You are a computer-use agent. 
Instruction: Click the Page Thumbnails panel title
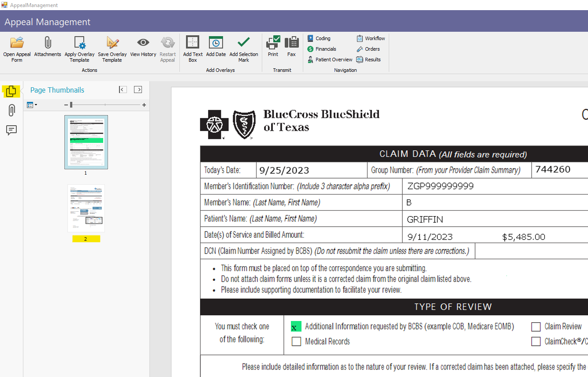point(57,90)
